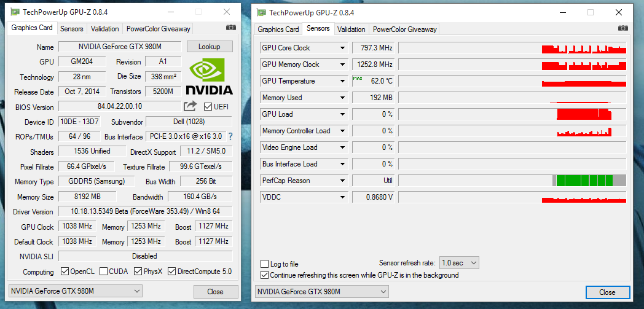The image size is (644, 309).
Task: Open the GPU Core Clock sensor dropdown
Action: pyautogui.click(x=342, y=48)
